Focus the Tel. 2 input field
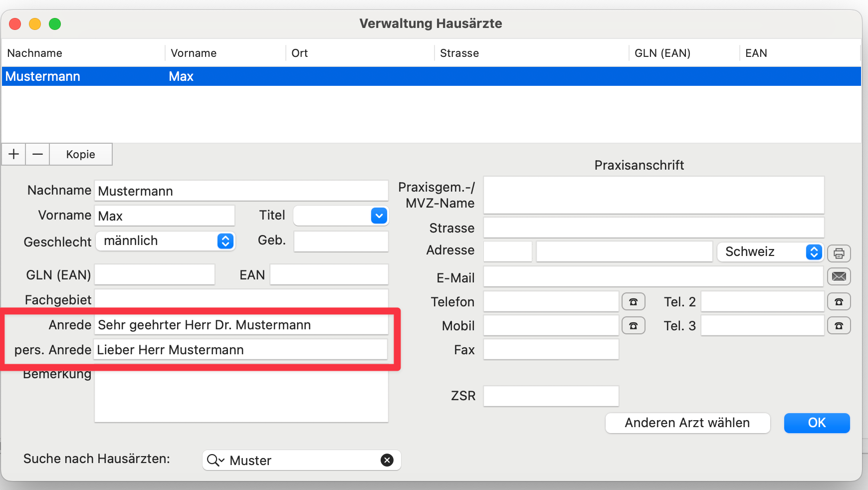 pos(763,301)
